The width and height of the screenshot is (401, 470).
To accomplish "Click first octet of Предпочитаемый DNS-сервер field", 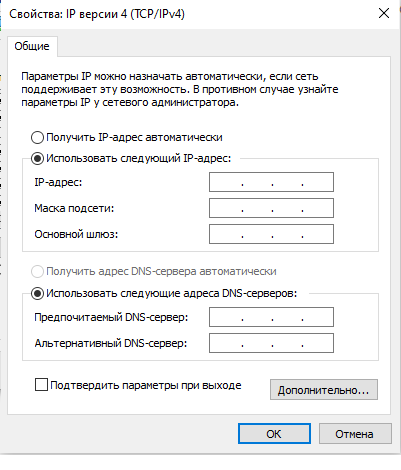I will click(226, 317).
